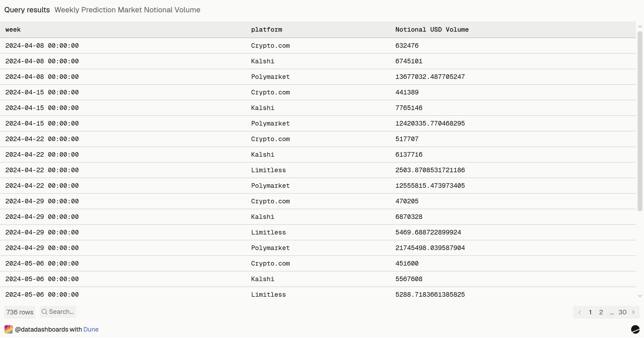This screenshot has height=338, width=644.
Task: Select the value 632476
Action: (x=407, y=46)
